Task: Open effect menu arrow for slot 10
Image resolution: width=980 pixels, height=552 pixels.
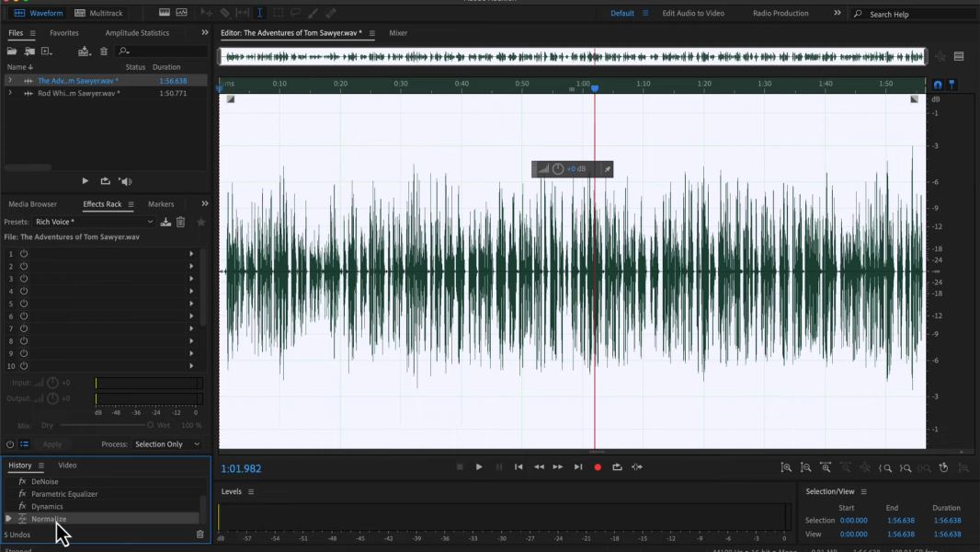Action: [x=191, y=366]
